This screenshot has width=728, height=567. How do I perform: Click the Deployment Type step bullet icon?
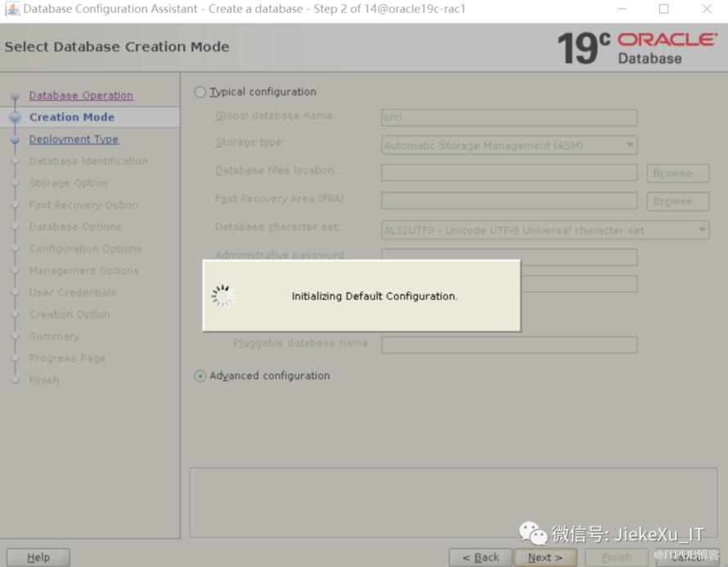(15, 139)
